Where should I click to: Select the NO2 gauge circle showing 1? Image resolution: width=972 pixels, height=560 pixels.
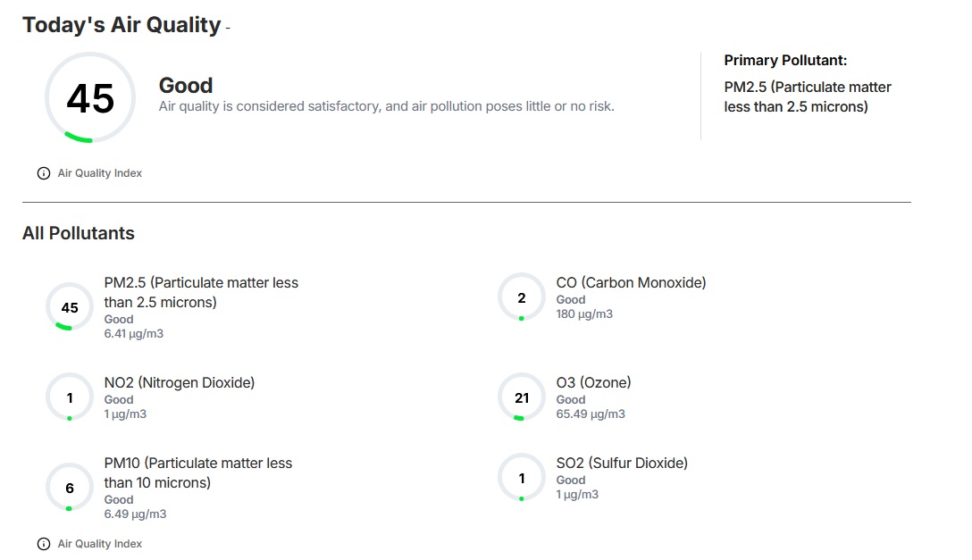tap(70, 397)
